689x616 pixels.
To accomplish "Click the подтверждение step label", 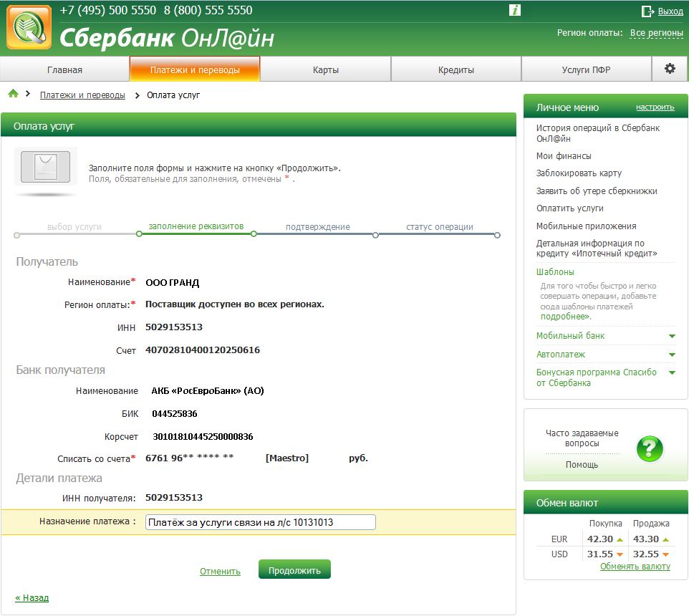I will [x=318, y=227].
